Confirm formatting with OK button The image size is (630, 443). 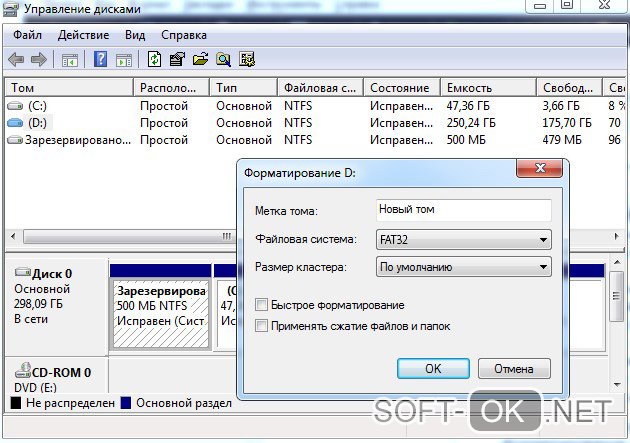(x=433, y=369)
